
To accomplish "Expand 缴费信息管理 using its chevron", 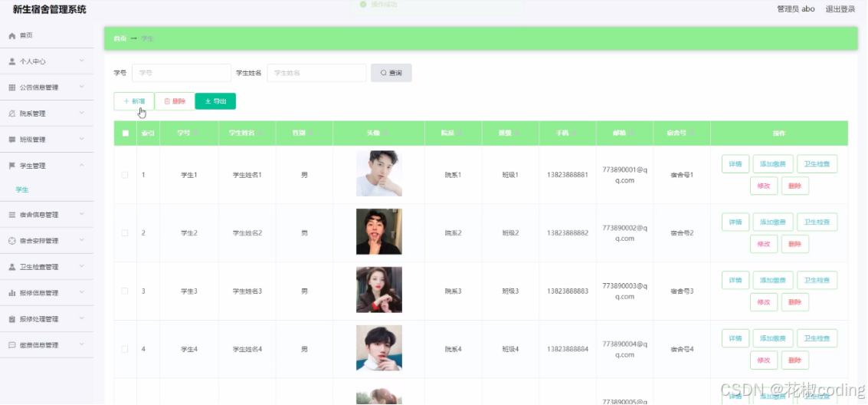I will (82, 344).
